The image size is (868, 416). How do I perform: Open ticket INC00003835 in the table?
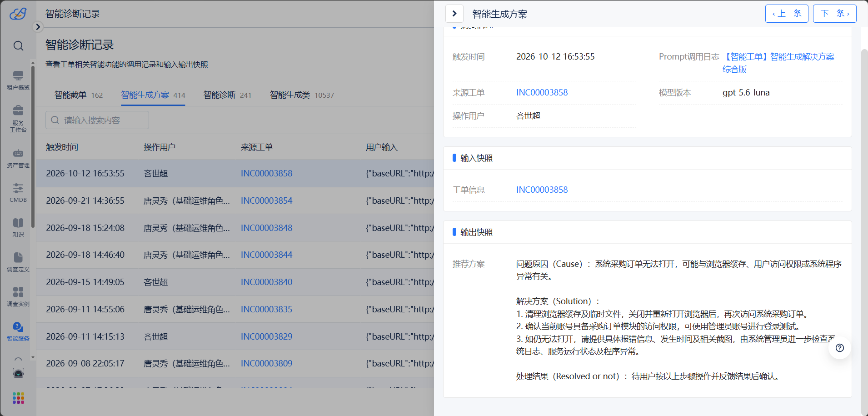(x=266, y=309)
